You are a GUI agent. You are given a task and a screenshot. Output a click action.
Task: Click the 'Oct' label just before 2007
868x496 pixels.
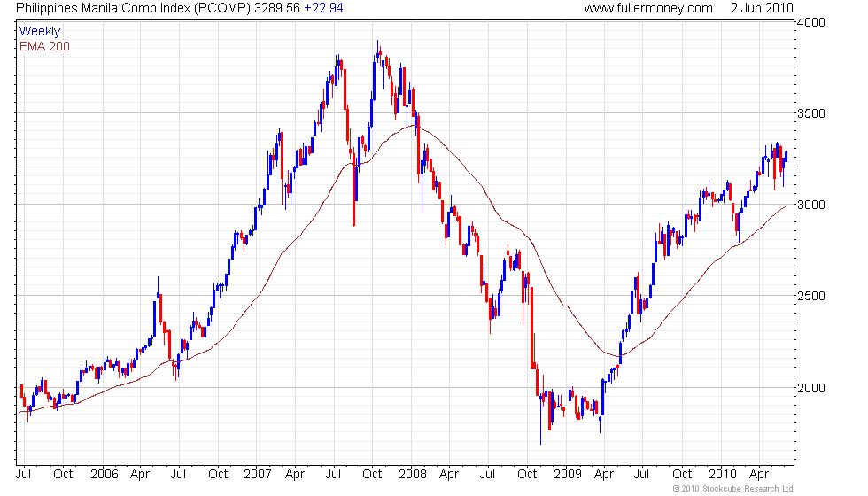coord(218,475)
